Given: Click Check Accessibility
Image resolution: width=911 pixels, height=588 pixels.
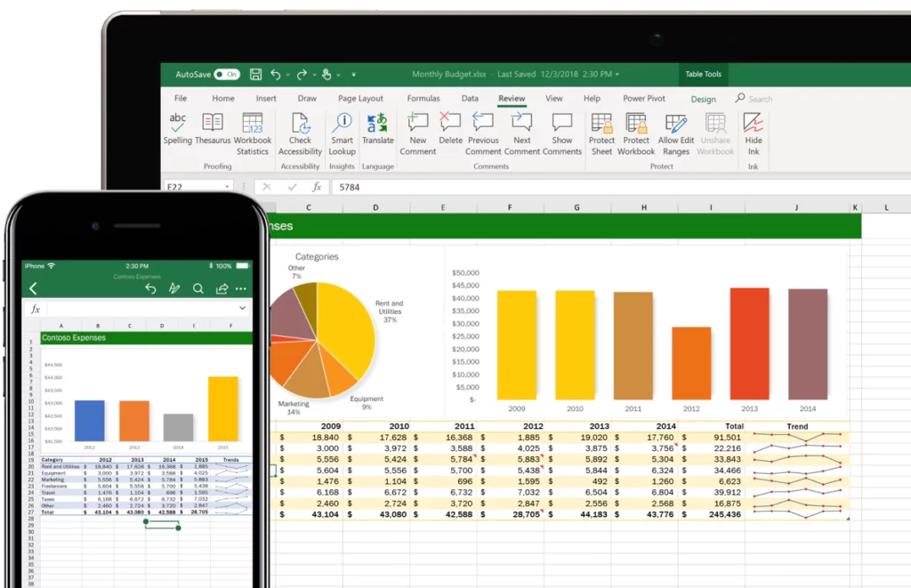Looking at the screenshot, I should [300, 134].
